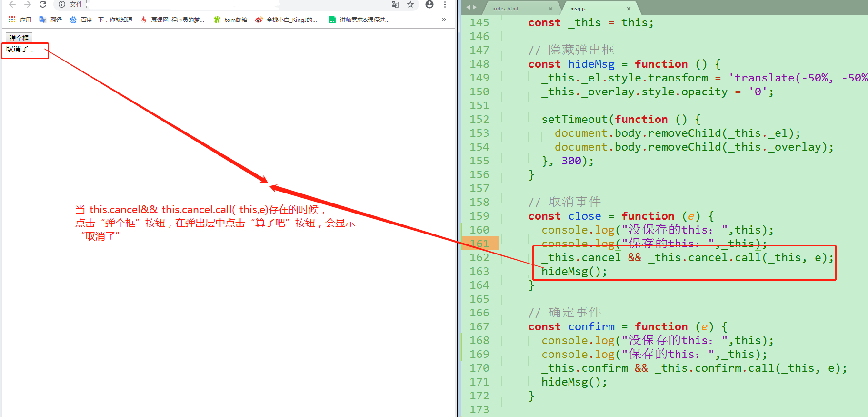Click line 169 console.log '保存的this' statement
The image size is (868, 417).
coord(654,354)
